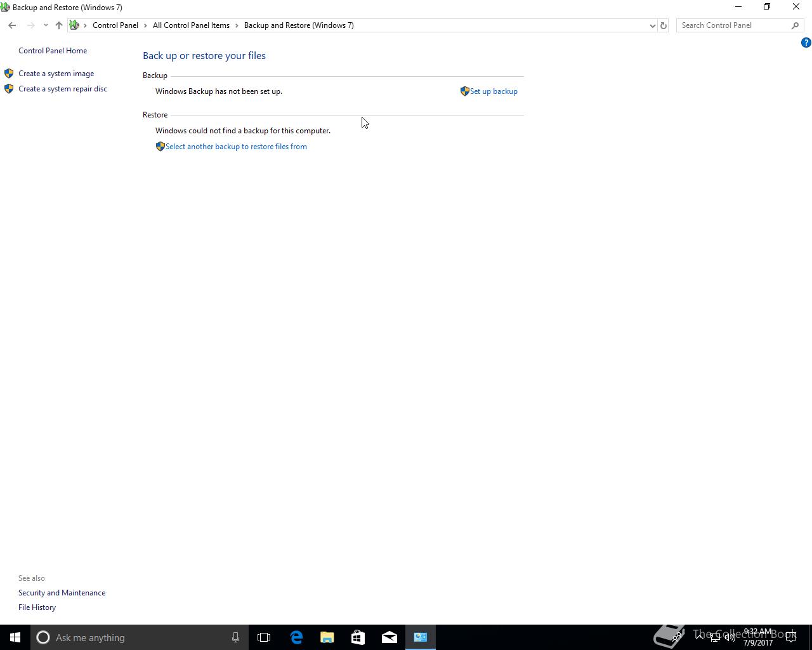Show hidden system tray icons
The width and height of the screenshot is (812, 650).
tap(699, 637)
